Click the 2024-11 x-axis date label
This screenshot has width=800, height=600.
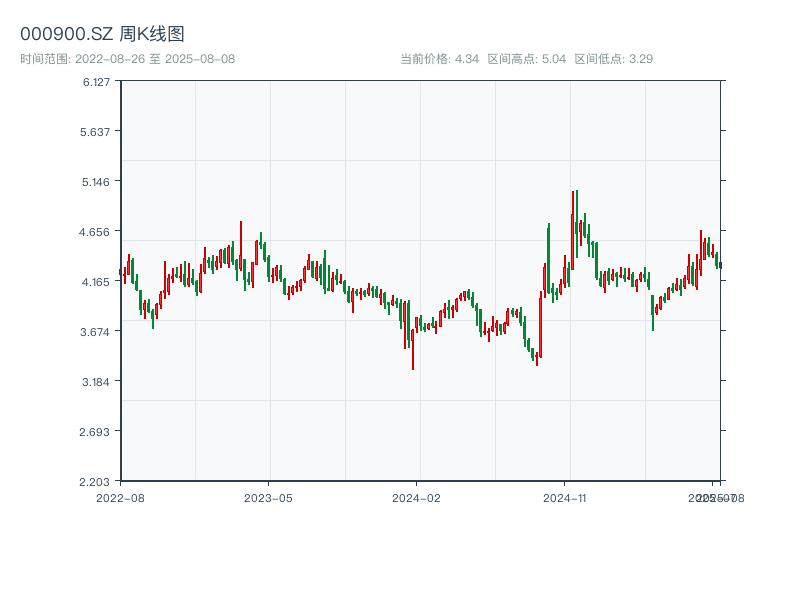564,497
